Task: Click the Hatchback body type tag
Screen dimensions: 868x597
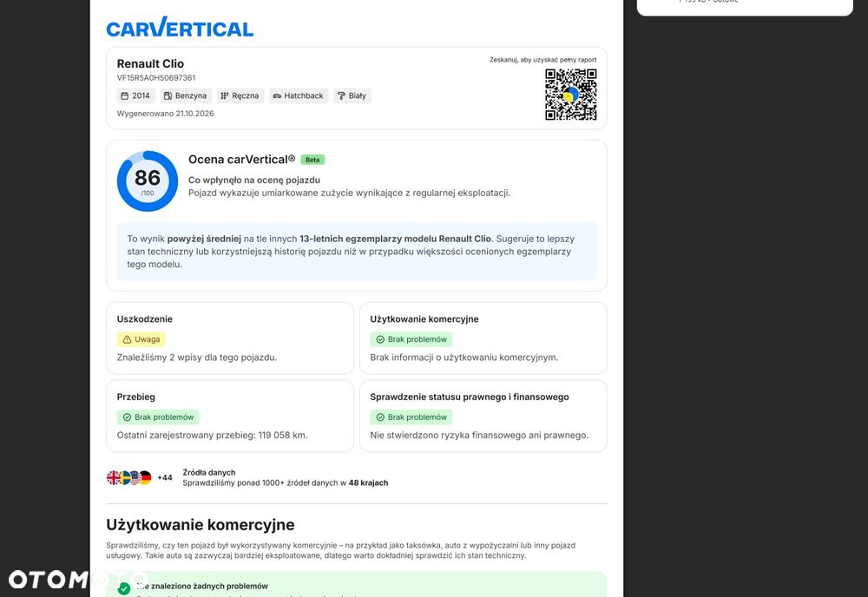Action: click(299, 95)
